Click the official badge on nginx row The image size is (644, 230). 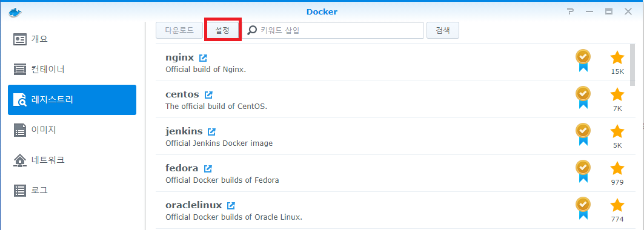click(583, 61)
